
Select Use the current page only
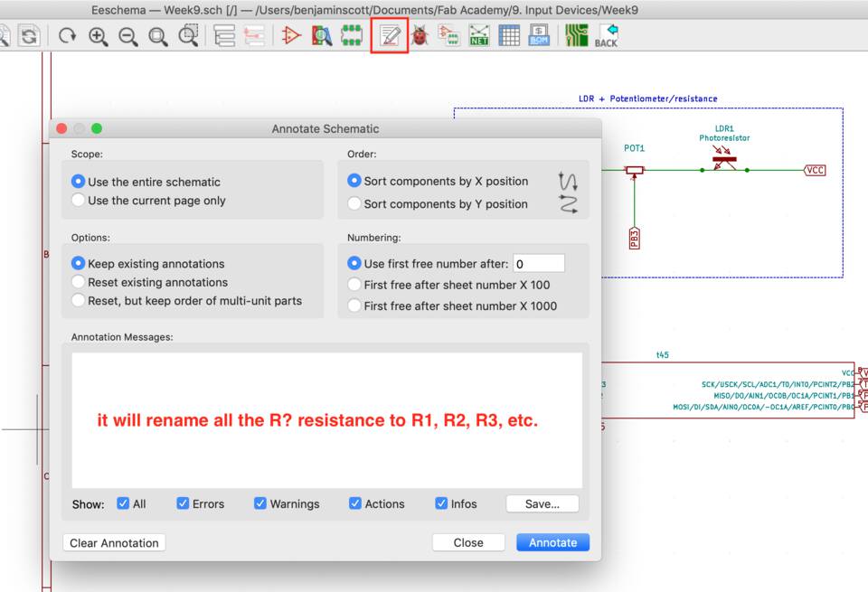point(149,201)
